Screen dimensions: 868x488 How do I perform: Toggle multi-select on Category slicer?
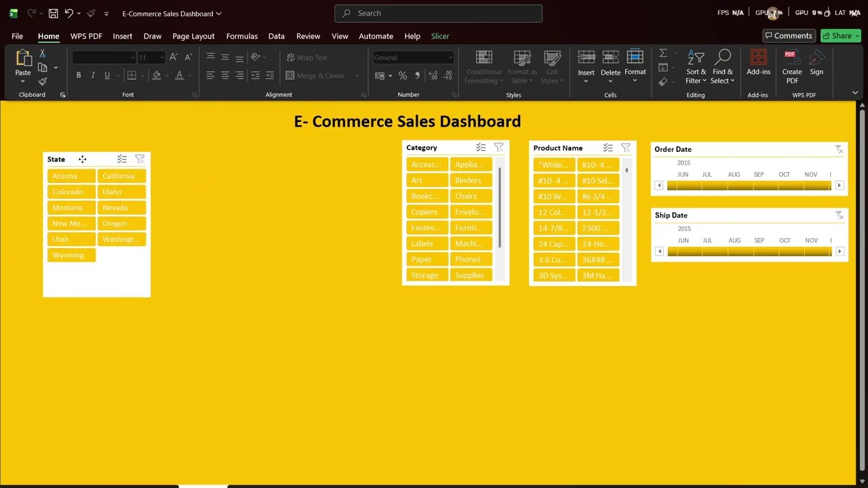pyautogui.click(x=481, y=147)
